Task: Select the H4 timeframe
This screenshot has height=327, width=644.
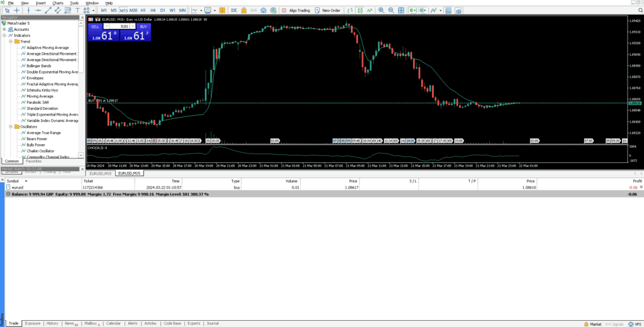Action: (x=153, y=10)
